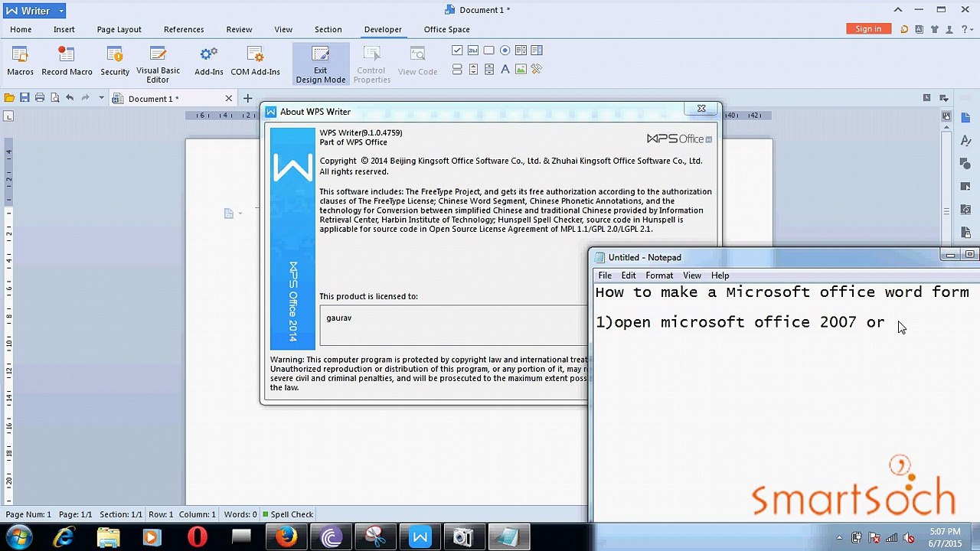This screenshot has width=980, height=551.
Task: Open Notepad Help menu
Action: [720, 275]
